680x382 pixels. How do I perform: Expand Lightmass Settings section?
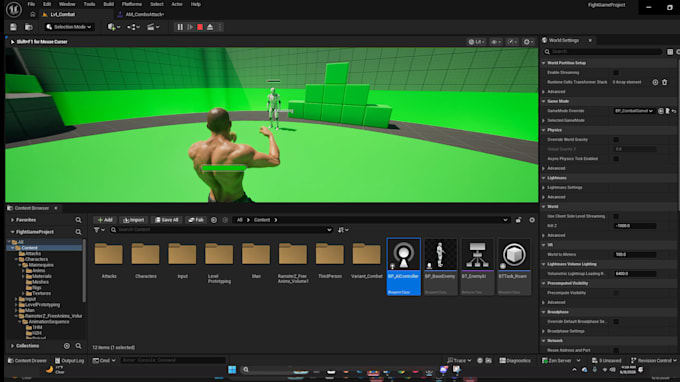tap(544, 187)
